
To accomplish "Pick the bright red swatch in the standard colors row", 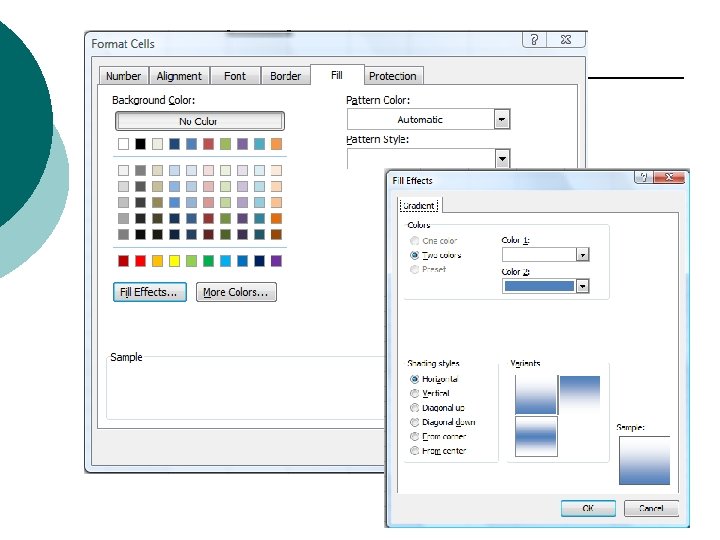I will (141, 261).
